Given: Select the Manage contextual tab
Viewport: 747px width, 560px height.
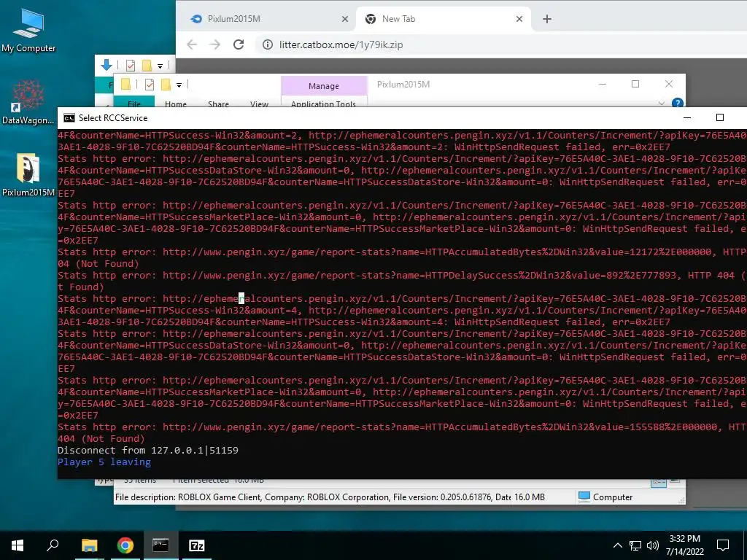Looking at the screenshot, I should (324, 86).
